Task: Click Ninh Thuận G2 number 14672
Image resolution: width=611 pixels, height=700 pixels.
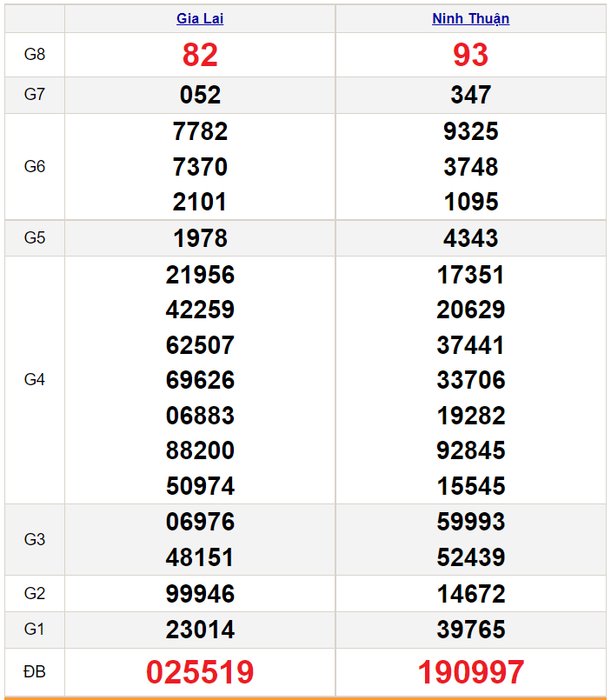Action: [470, 594]
